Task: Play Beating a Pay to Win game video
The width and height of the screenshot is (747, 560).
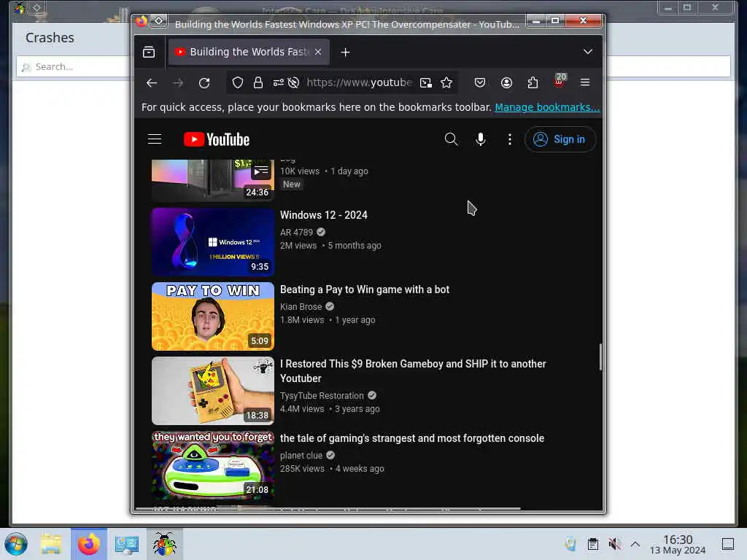Action: [365, 289]
